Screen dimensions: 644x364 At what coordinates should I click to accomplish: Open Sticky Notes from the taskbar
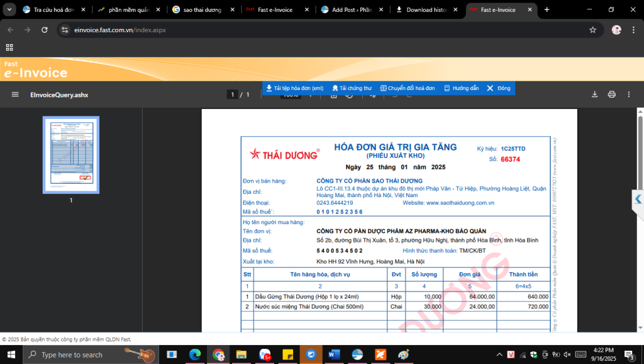pos(287,355)
